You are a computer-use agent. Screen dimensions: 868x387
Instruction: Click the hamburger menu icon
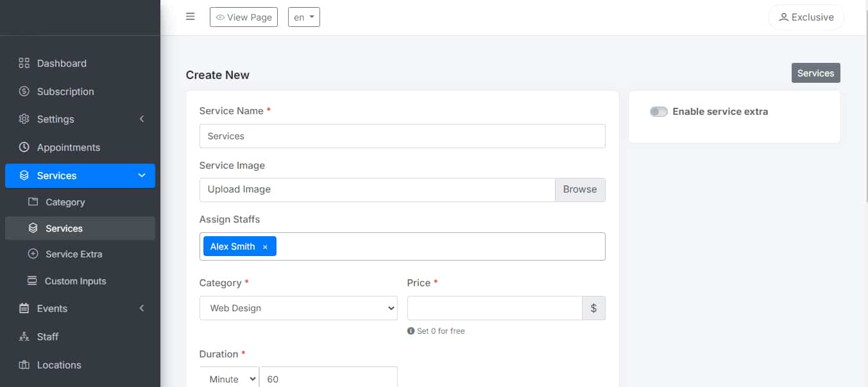pos(190,17)
